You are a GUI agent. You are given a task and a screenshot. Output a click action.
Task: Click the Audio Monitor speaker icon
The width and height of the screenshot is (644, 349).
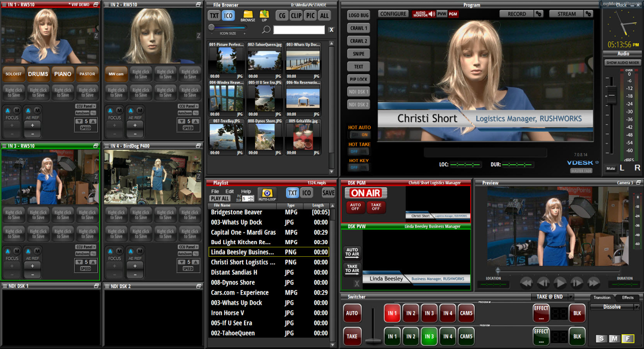[432, 14]
